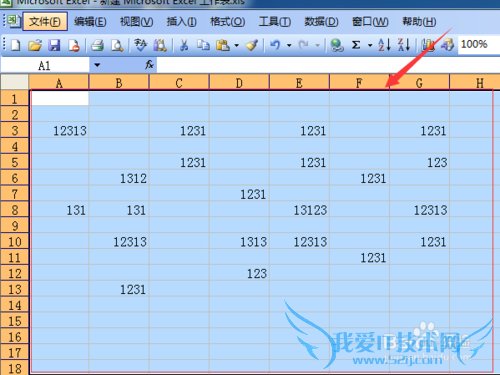Select row 15 header

(x=15, y=321)
